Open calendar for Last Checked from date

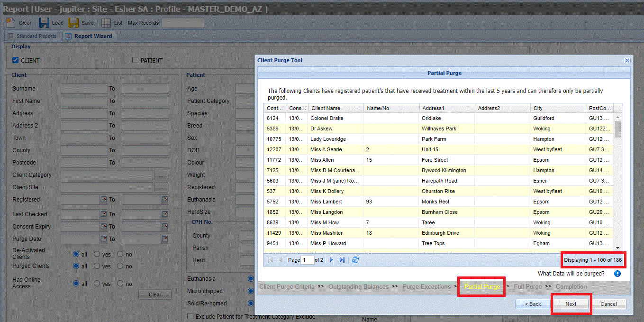104,214
